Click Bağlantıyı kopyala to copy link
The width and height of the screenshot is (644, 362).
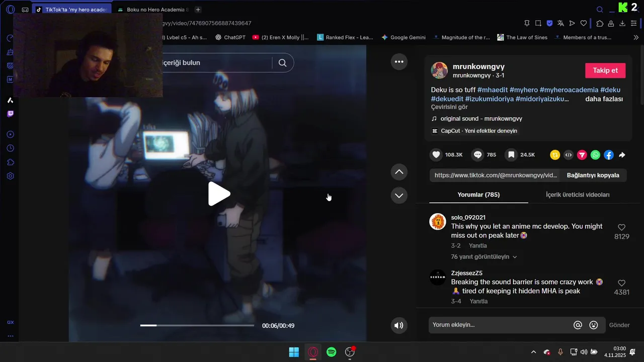[x=593, y=175]
